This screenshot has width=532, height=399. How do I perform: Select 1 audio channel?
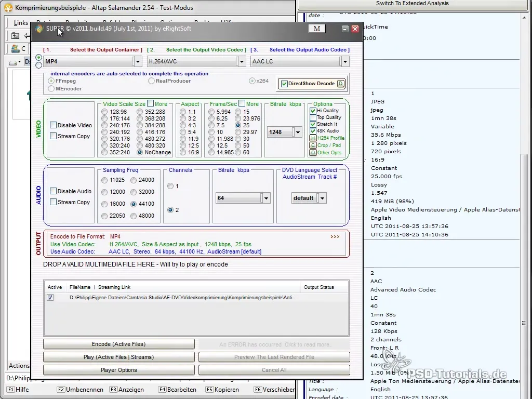click(170, 186)
